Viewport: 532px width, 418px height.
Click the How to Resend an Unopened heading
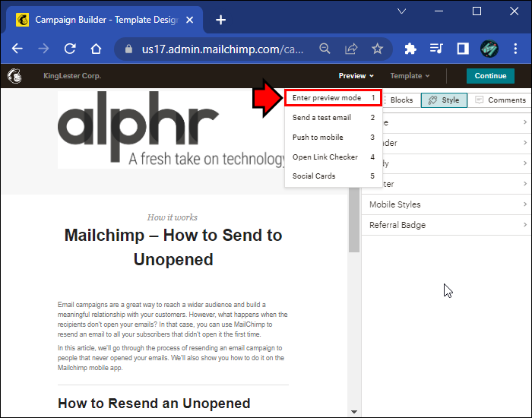(154, 403)
